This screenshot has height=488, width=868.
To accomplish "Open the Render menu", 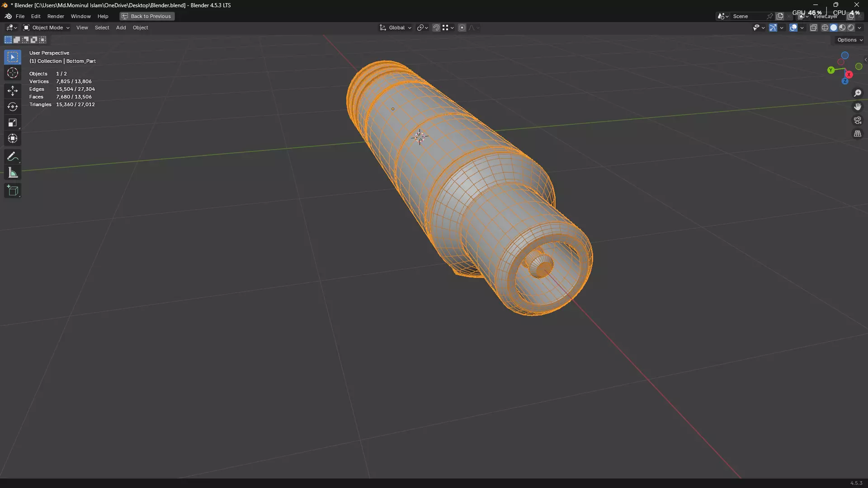I will pyautogui.click(x=56, y=16).
